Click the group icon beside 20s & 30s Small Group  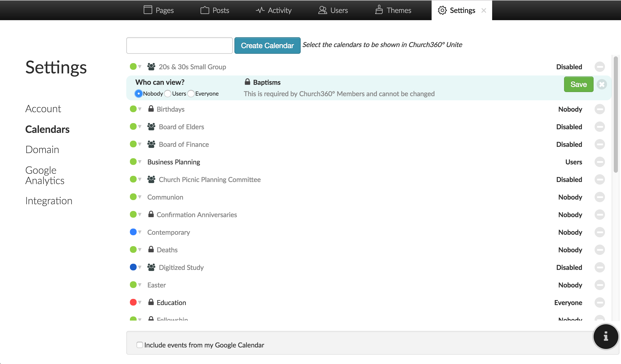click(151, 66)
